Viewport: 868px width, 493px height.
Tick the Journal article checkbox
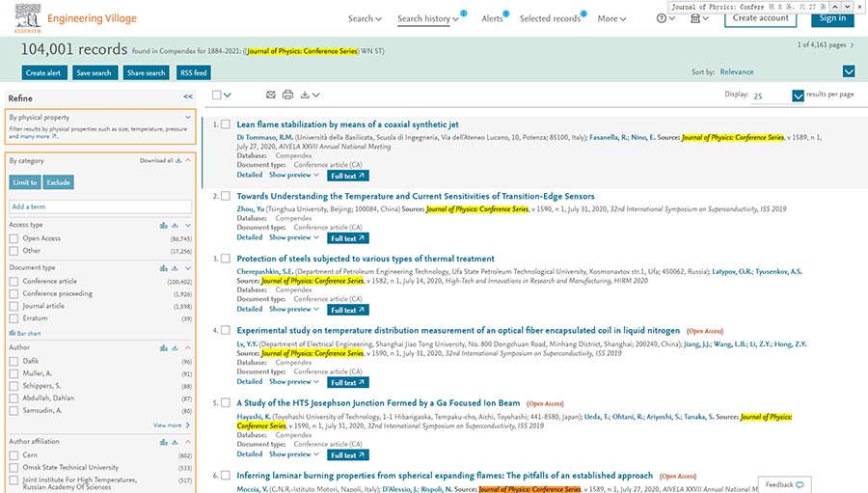coord(14,307)
